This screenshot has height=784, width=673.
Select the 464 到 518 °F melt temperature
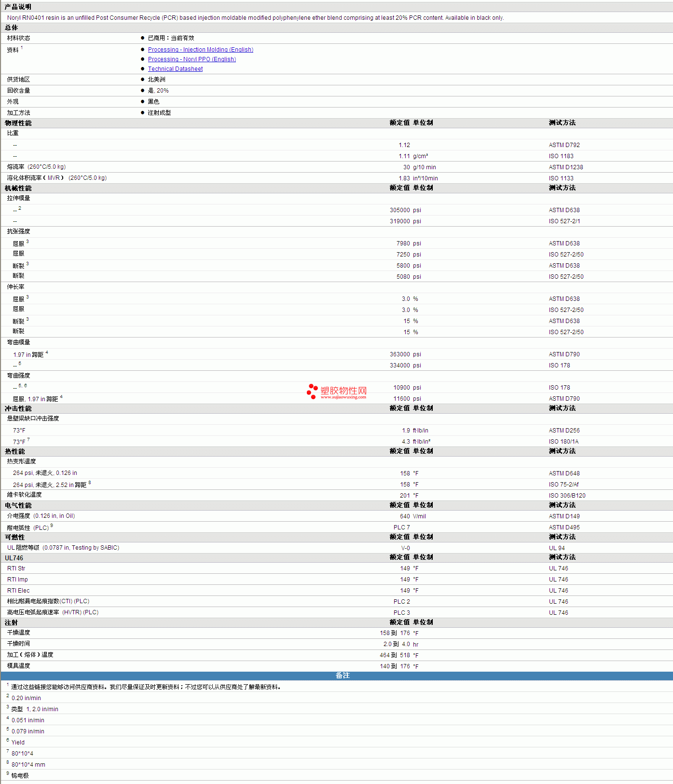[x=399, y=655]
